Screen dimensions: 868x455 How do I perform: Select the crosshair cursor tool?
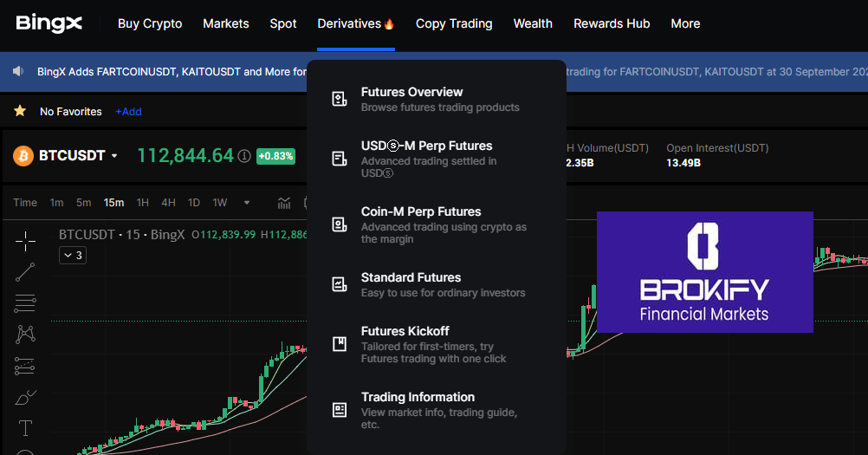pyautogui.click(x=25, y=242)
